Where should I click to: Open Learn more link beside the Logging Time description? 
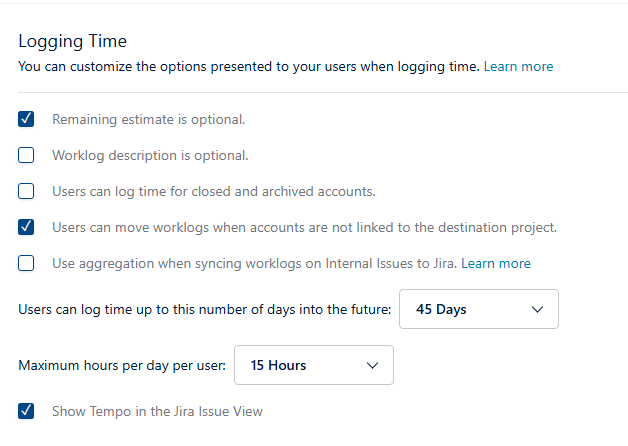coord(518,67)
